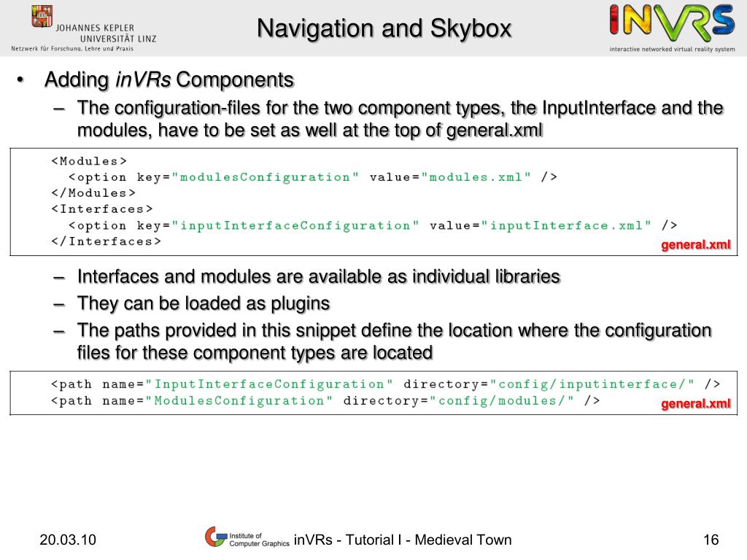This screenshot has width=747, height=560.
Task: Click bullet Interfaces and modules are available
Action: pos(319,276)
